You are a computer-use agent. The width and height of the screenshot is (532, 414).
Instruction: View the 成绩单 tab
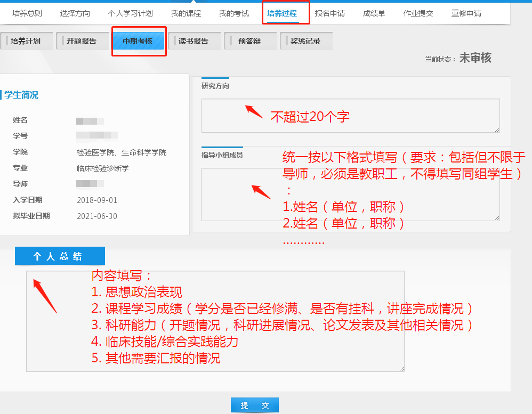tap(374, 13)
